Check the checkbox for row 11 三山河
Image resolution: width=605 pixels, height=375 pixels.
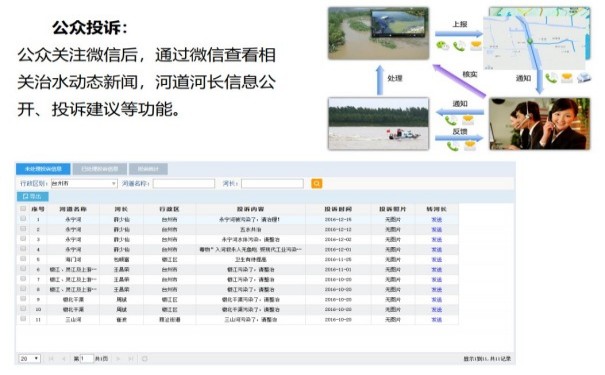pos(23,319)
